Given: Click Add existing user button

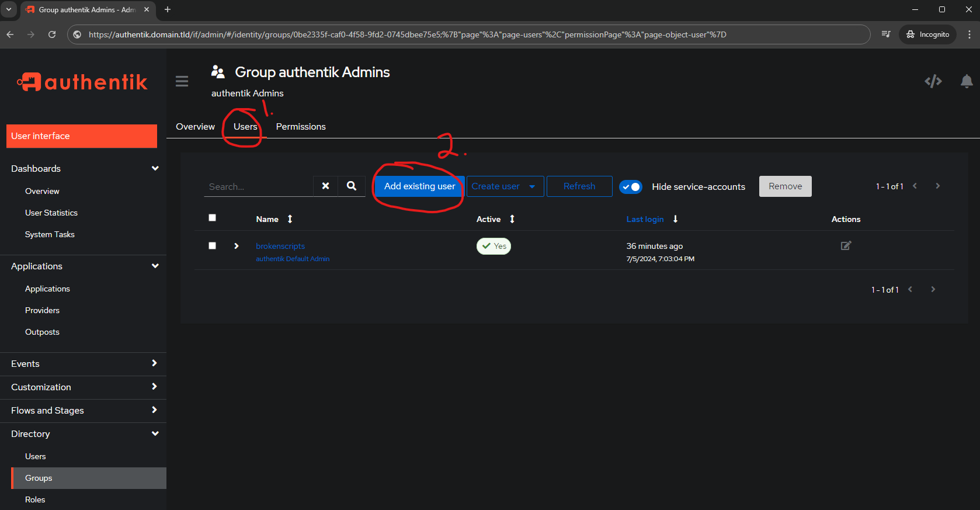Looking at the screenshot, I should click(x=419, y=186).
